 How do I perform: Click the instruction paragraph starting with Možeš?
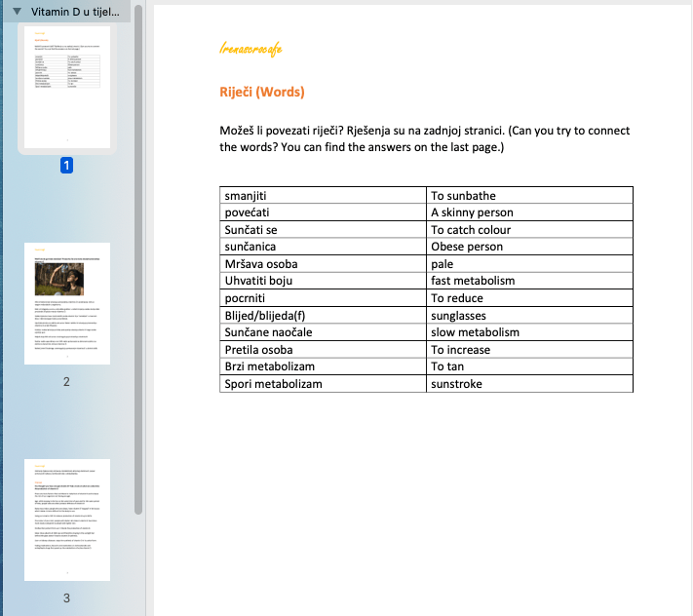[x=425, y=138]
